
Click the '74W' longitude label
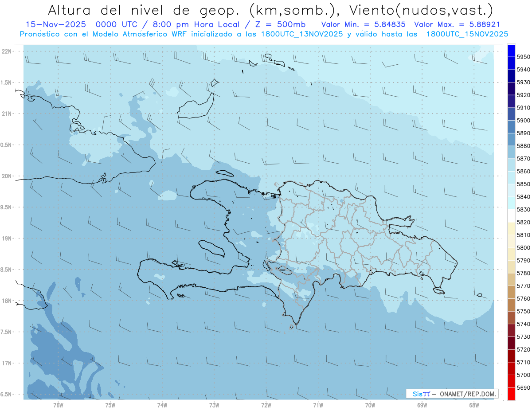point(162,405)
